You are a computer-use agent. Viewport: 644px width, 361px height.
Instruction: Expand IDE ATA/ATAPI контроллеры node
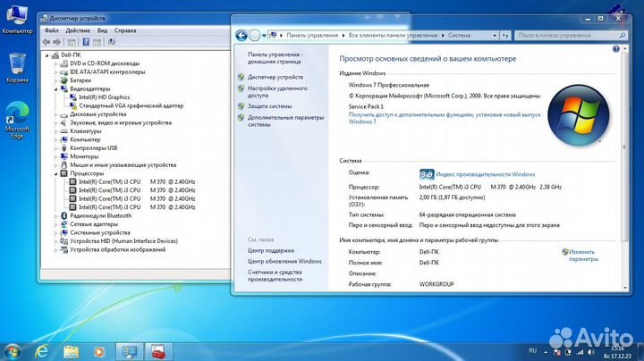tap(55, 72)
